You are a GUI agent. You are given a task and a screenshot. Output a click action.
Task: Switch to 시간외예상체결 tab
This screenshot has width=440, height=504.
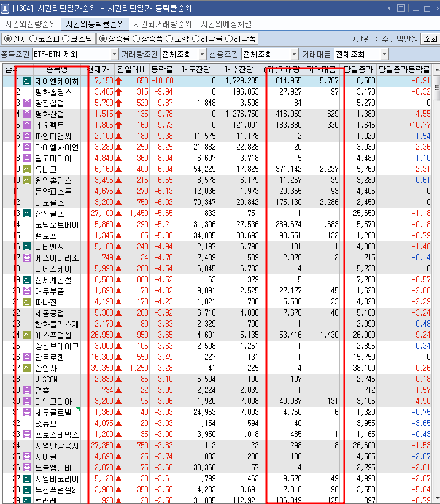pyautogui.click(x=226, y=24)
